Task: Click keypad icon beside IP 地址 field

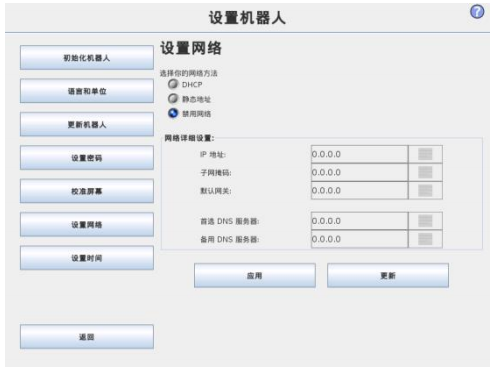Action: tap(425, 154)
